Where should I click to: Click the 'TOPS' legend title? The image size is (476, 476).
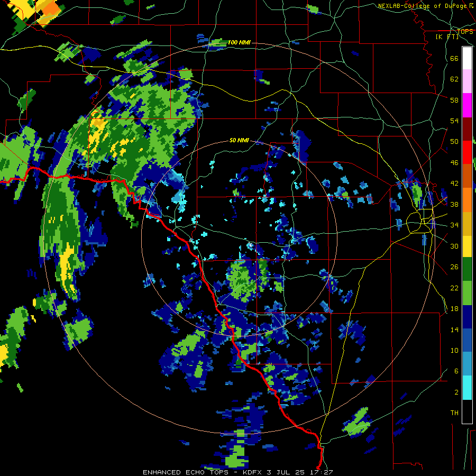tap(465, 32)
